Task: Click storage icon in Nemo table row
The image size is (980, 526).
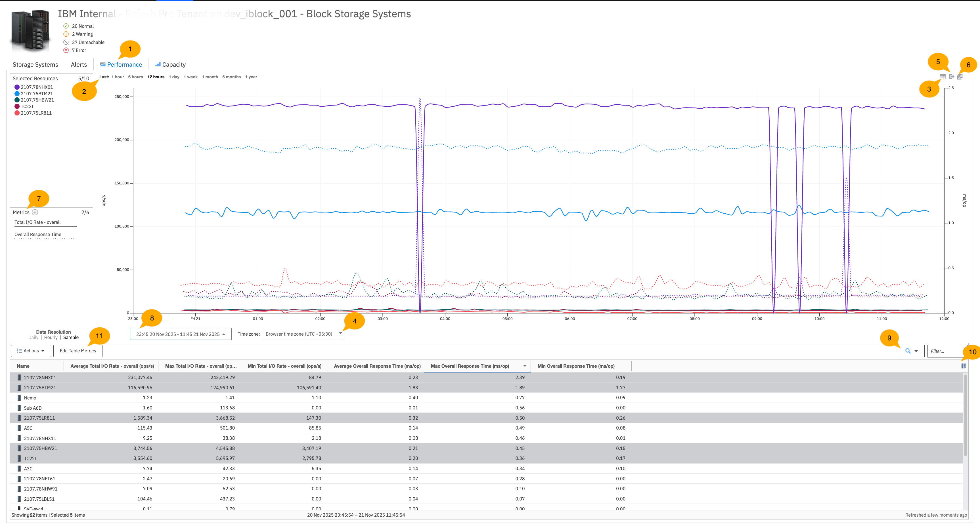Action: [19, 397]
